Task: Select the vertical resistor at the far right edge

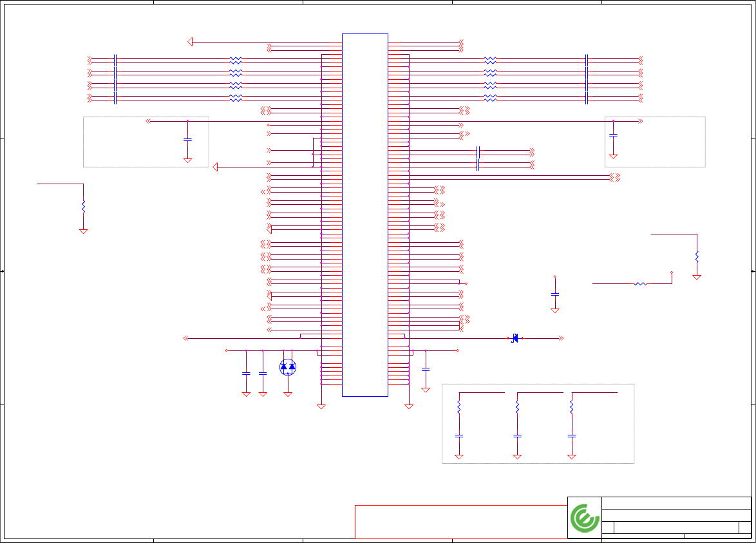Action: [697, 256]
